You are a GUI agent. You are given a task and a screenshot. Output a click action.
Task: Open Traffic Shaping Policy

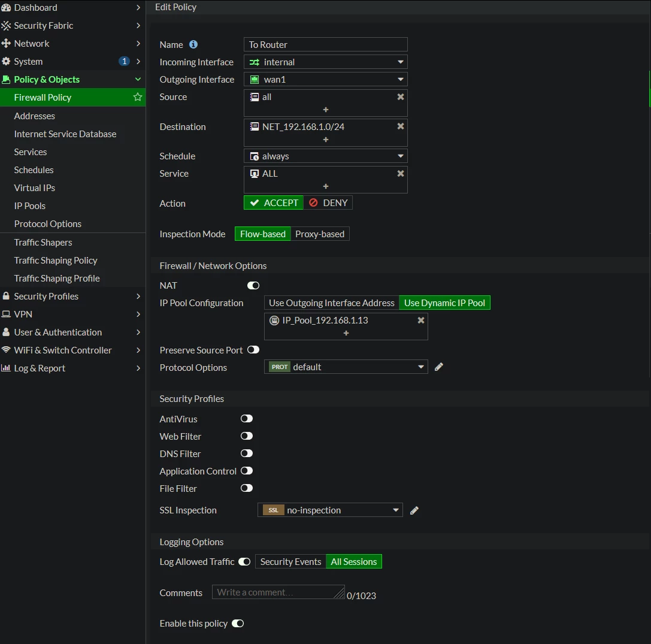coord(56,261)
